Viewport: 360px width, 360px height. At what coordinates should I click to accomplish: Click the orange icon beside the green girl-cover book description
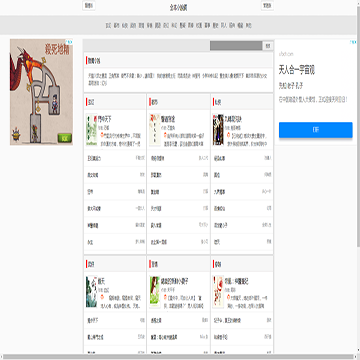165,298
